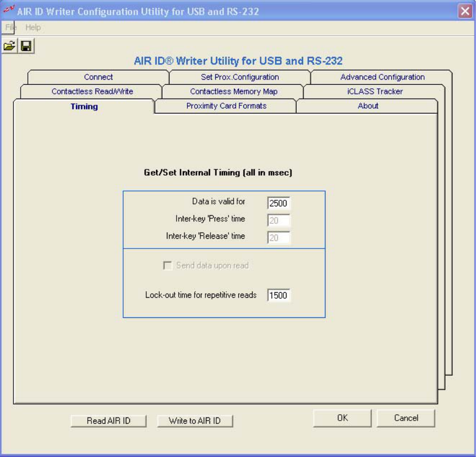Screen dimensions: 476x457
Task: Open the File menu
Action: click(10, 27)
